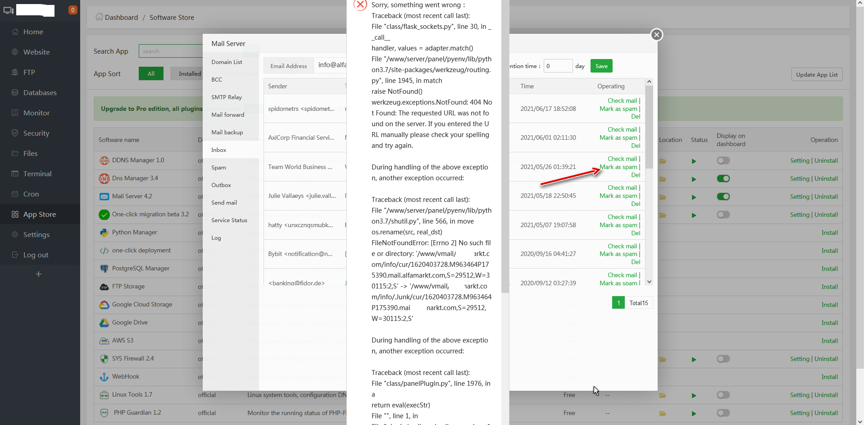Click the SYS Firewall shield icon

pyautogui.click(x=104, y=359)
